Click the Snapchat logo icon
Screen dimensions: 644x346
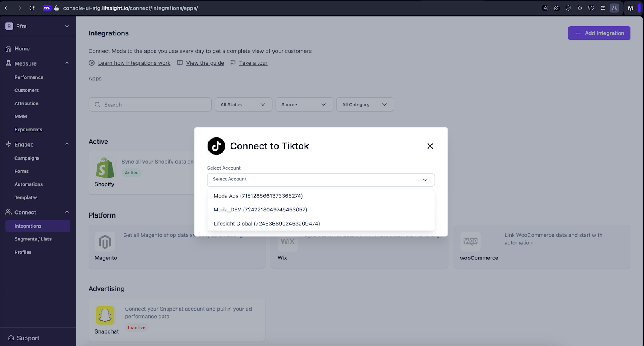coord(105,315)
